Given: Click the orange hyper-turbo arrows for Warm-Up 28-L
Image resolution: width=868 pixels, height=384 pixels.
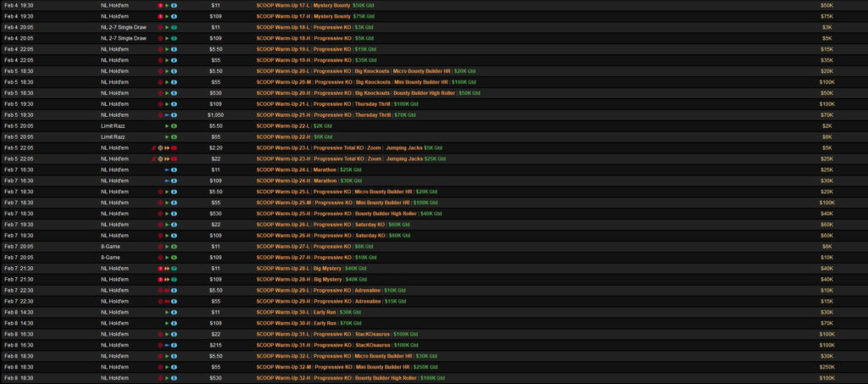Looking at the screenshot, I should (x=167, y=268).
